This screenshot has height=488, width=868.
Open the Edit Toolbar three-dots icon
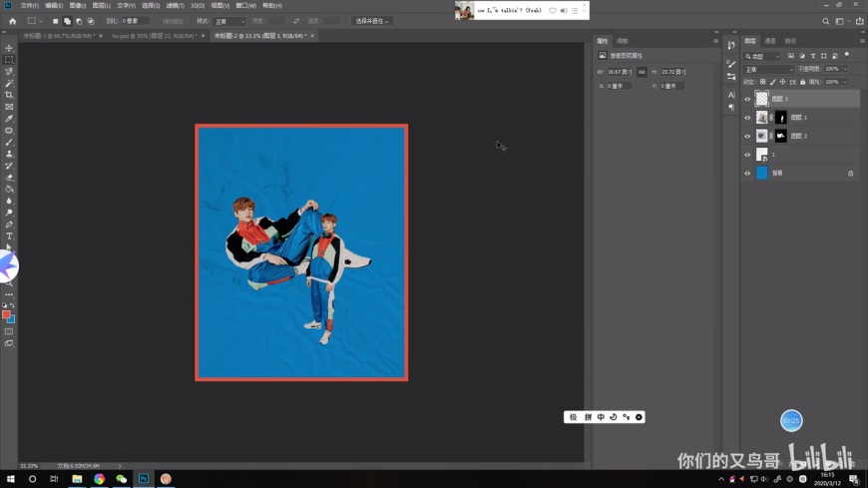click(9, 294)
